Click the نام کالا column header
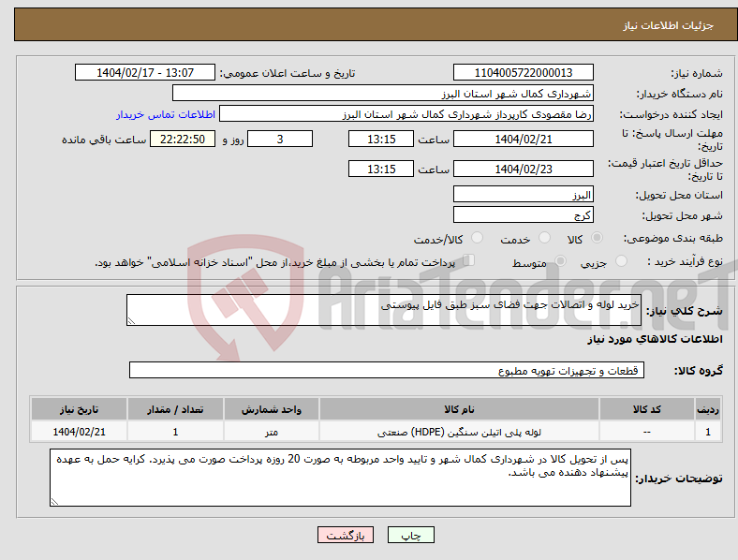Viewport: 738px width, 560px height. (x=459, y=409)
